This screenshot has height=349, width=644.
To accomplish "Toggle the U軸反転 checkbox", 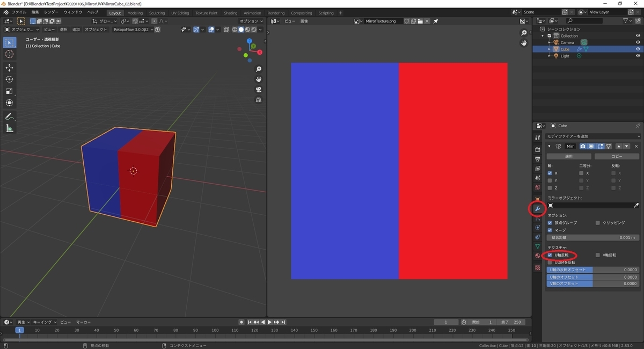I will 550,255.
